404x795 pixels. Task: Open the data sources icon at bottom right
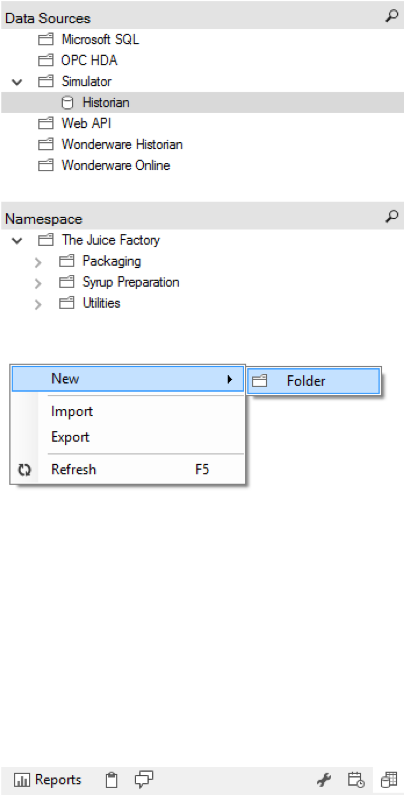pyautogui.click(x=389, y=780)
